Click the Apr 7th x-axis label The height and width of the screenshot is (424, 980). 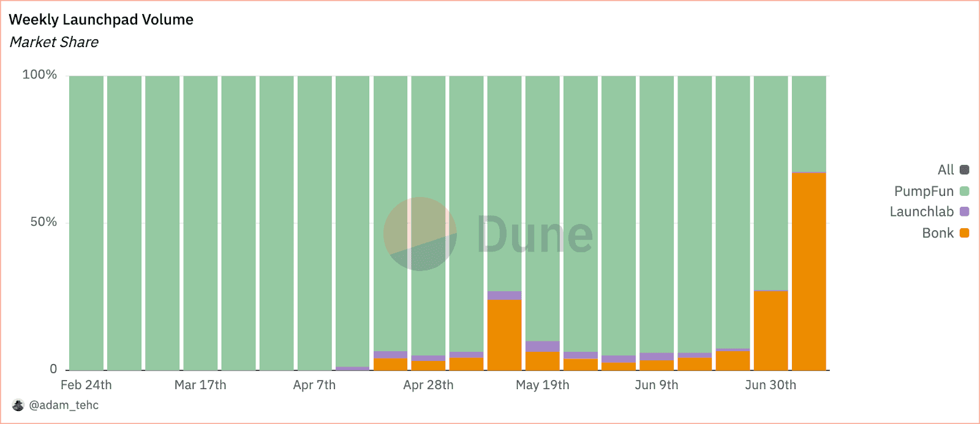coord(314,385)
